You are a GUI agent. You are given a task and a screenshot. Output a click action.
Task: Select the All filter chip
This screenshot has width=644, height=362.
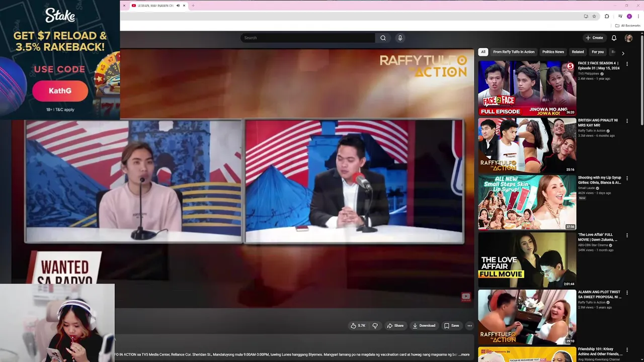[x=483, y=52]
